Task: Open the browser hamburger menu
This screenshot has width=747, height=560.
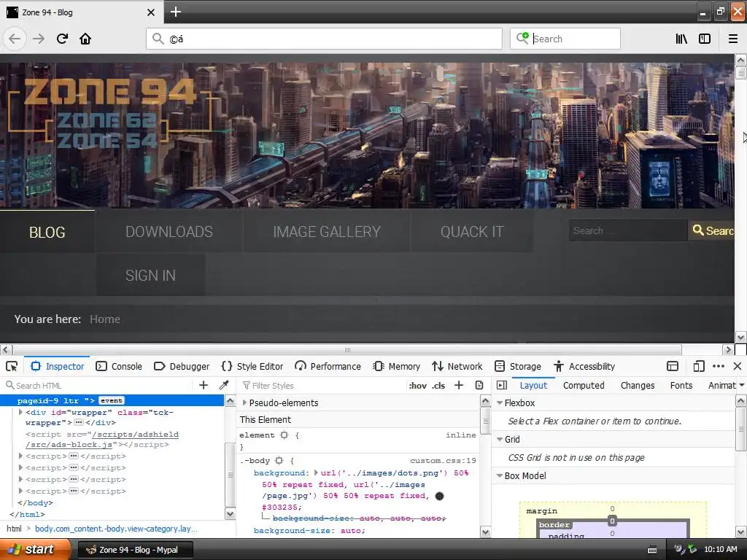Action: 733,39
